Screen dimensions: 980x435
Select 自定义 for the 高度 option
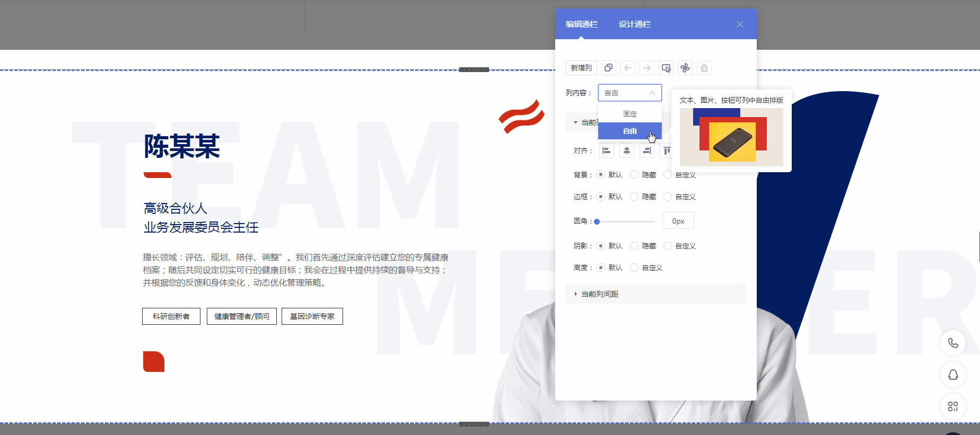(x=634, y=268)
